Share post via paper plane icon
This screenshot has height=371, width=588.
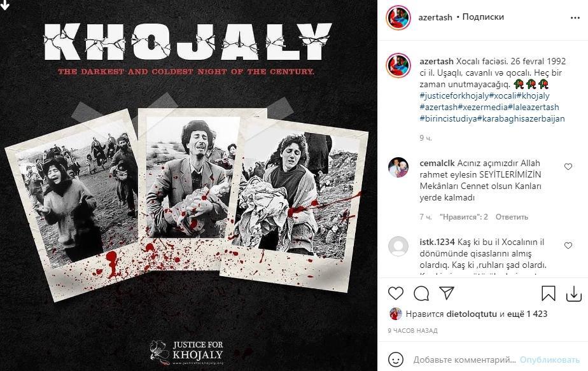447,293
